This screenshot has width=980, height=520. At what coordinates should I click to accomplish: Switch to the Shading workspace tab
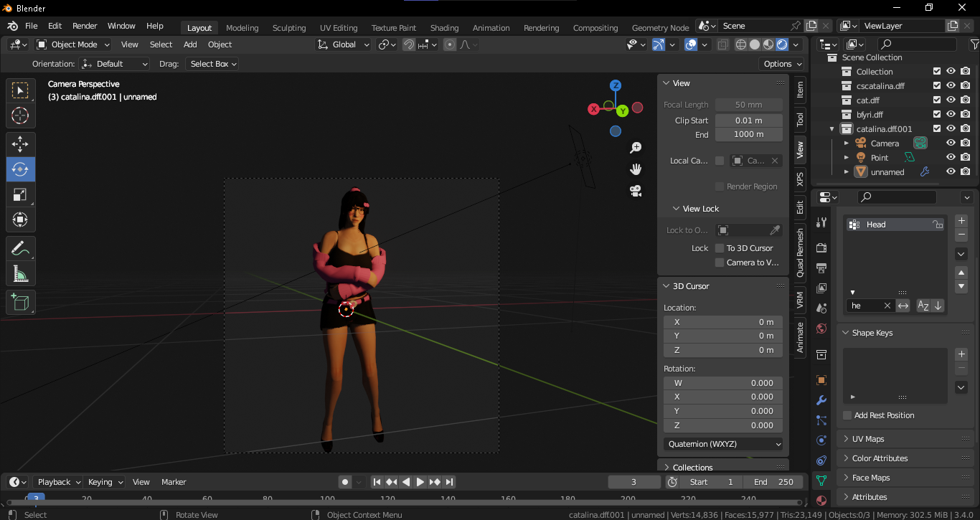444,28
